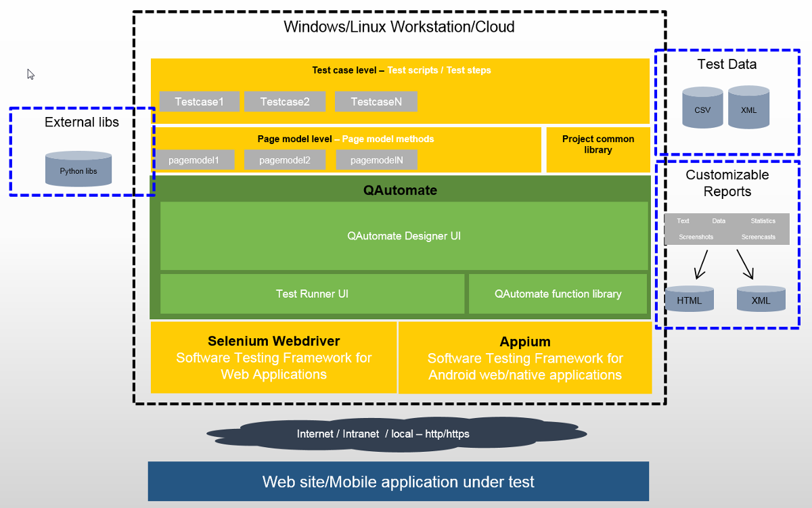Open the Python libs database icon
The width and height of the screenshot is (812, 508).
point(78,169)
